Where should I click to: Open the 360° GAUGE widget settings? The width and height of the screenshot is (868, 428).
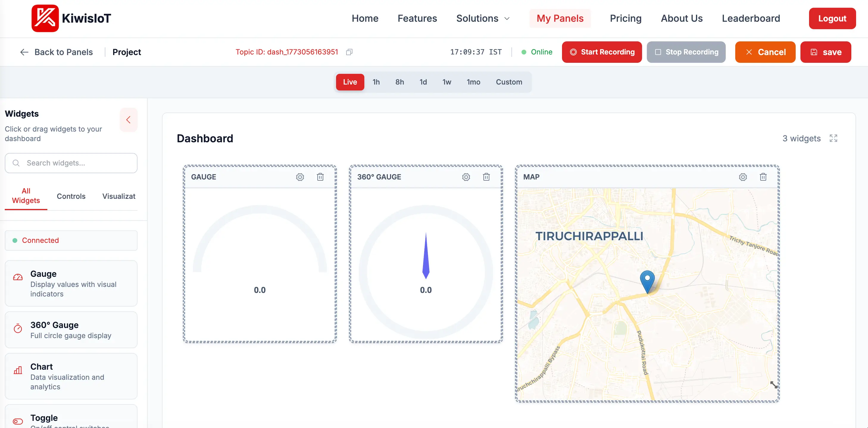pos(466,177)
